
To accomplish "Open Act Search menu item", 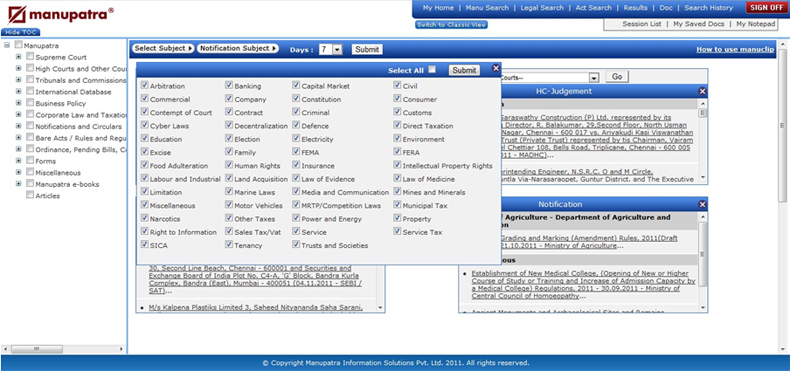I will 594,8.
